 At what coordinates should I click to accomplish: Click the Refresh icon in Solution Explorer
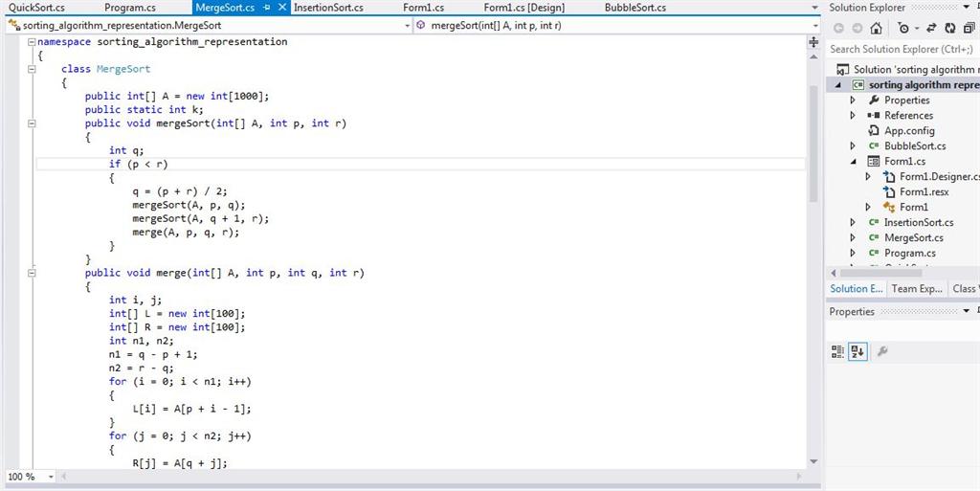(x=950, y=28)
